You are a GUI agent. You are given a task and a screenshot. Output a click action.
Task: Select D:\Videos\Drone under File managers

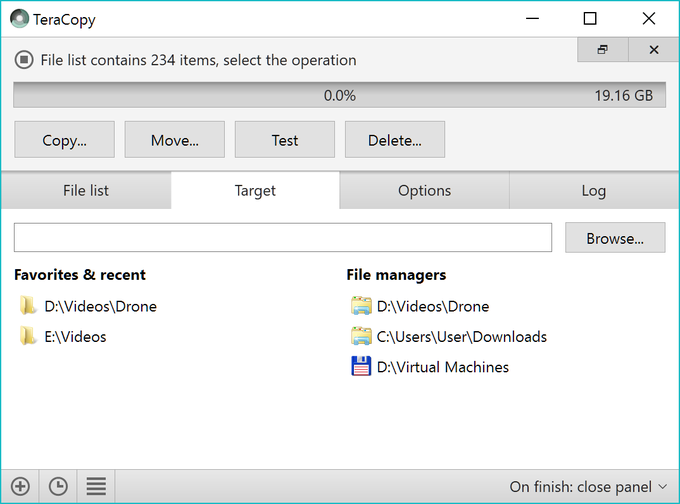[x=432, y=306]
